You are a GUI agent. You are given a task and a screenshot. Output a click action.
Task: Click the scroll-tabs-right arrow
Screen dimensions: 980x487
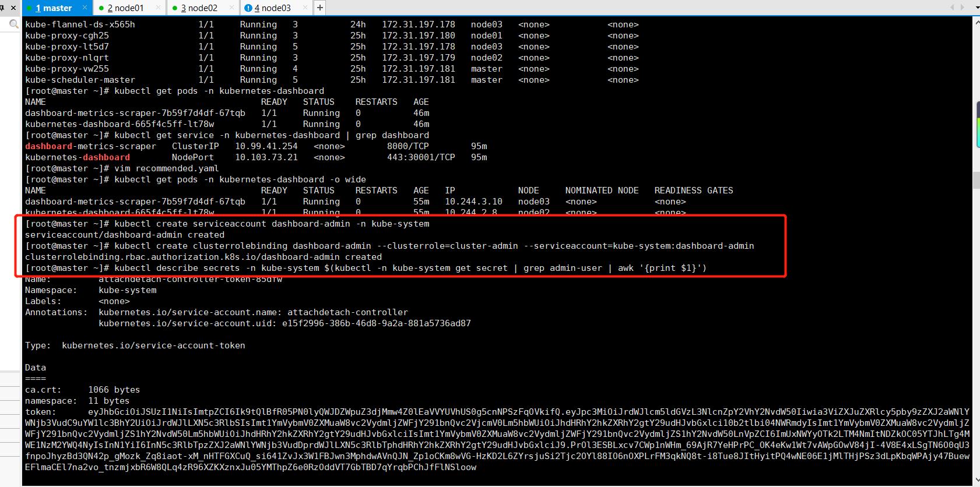click(x=963, y=8)
